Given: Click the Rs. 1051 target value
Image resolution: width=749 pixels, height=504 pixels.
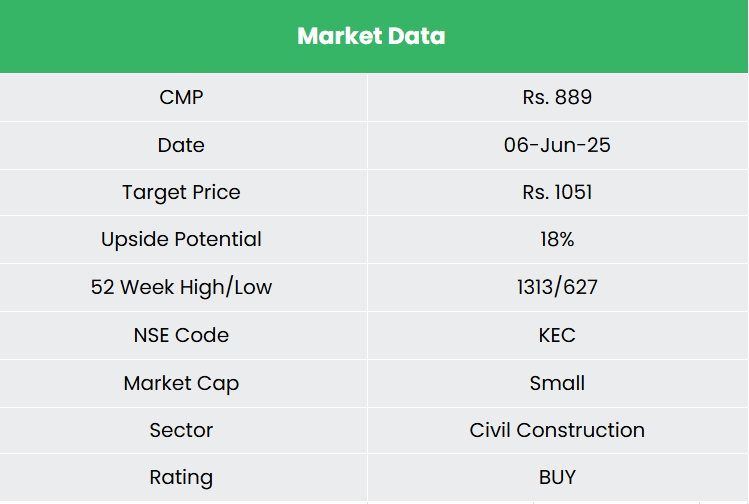Looking at the screenshot, I should point(557,192).
